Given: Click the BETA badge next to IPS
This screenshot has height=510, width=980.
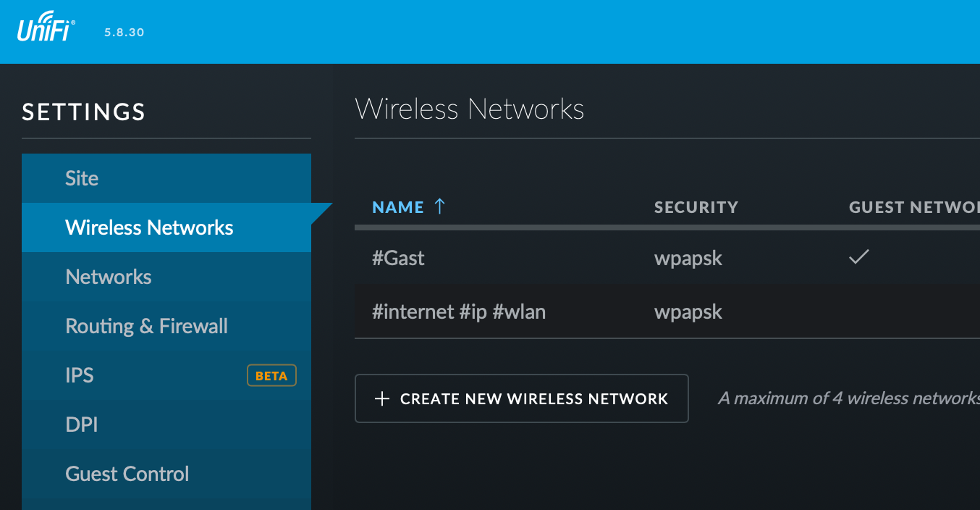Looking at the screenshot, I should 271,375.
